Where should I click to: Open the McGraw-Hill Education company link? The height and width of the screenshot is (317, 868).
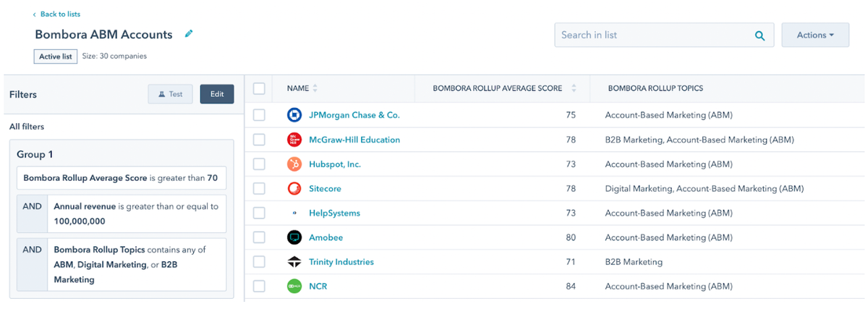354,140
